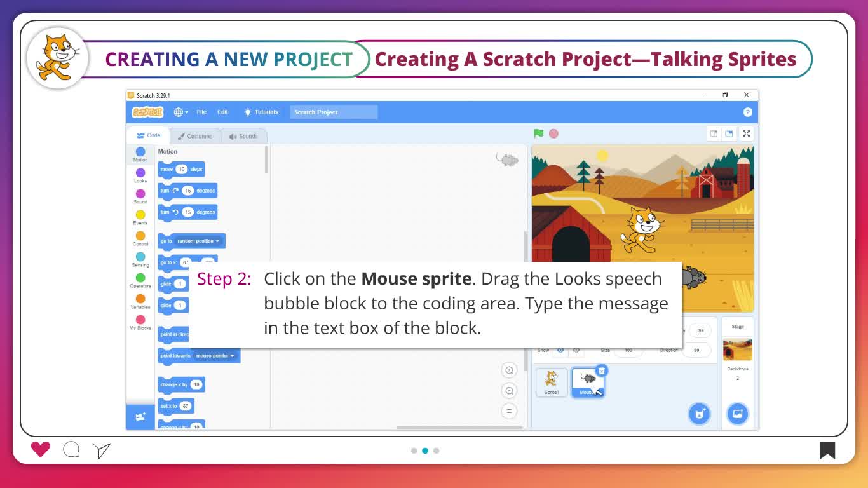This screenshot has height=488, width=868.
Task: Open the Edit menu
Action: pyautogui.click(x=222, y=112)
